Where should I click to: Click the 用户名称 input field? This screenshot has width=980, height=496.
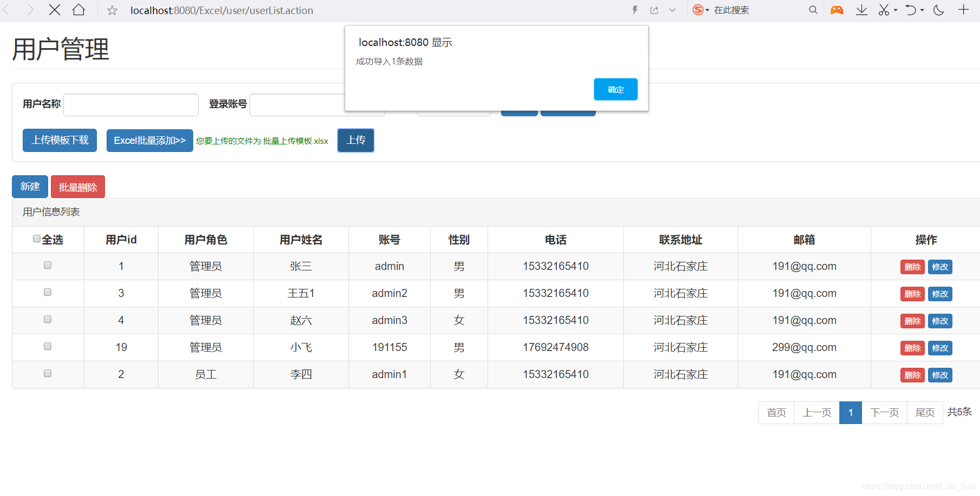click(x=131, y=105)
